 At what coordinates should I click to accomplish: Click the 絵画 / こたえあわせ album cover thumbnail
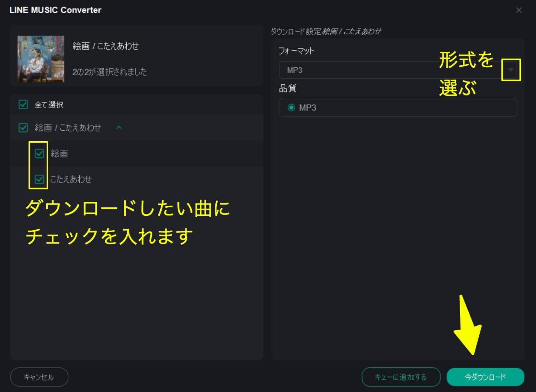[41, 59]
